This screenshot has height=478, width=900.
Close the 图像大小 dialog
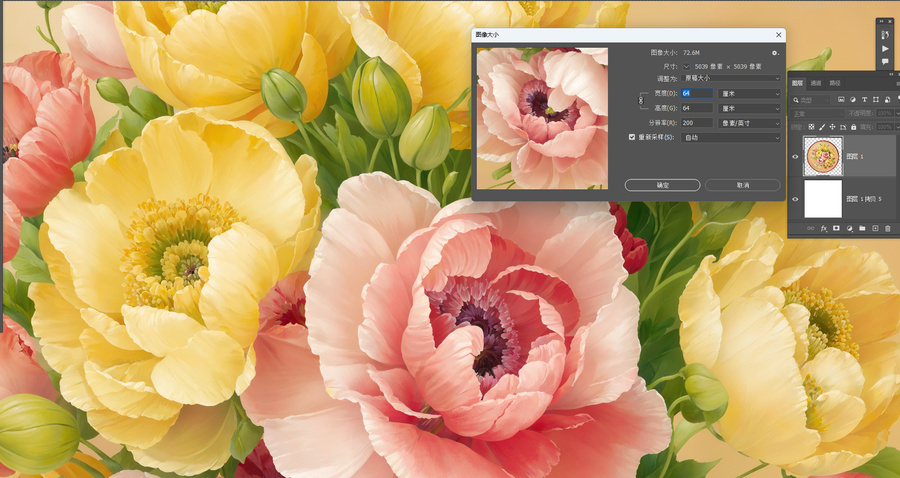[x=778, y=34]
